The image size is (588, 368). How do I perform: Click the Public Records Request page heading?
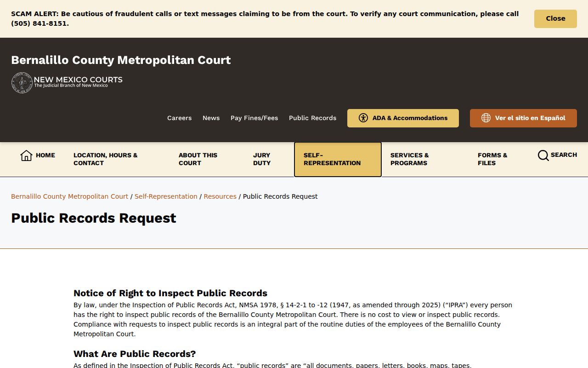[94, 218]
